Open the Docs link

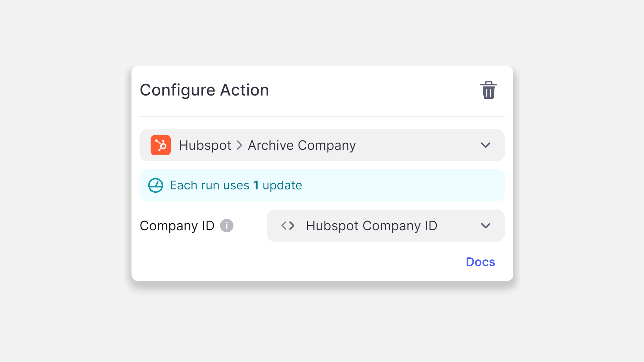(x=480, y=262)
